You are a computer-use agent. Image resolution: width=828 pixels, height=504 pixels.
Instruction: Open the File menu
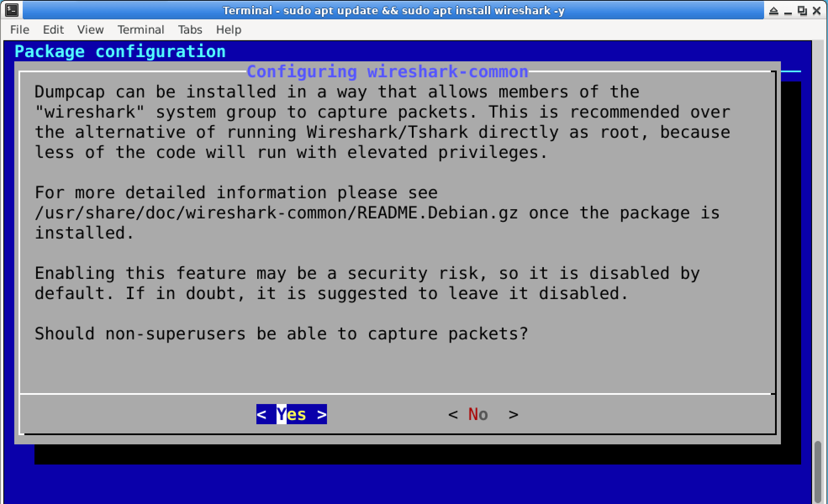coord(19,30)
